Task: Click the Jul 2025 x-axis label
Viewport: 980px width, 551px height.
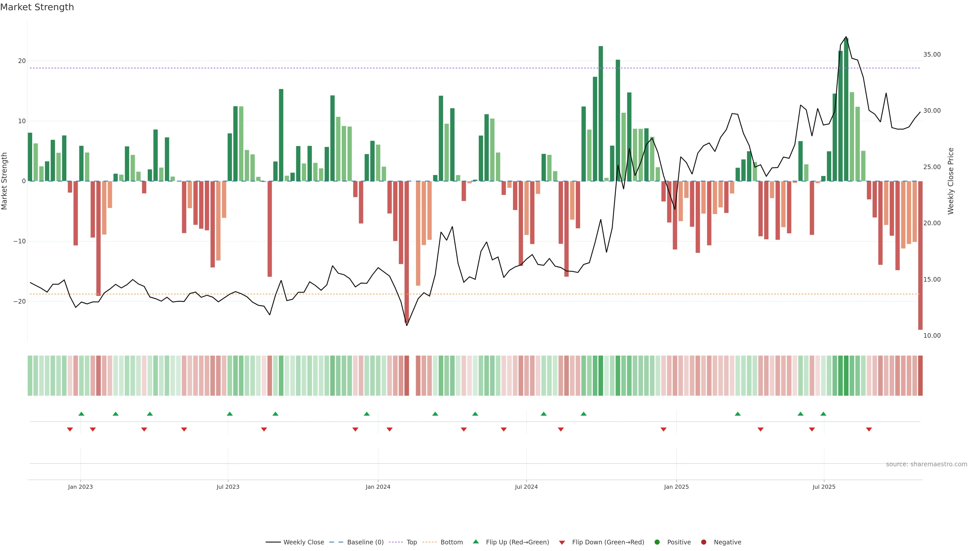Action: pos(824,487)
